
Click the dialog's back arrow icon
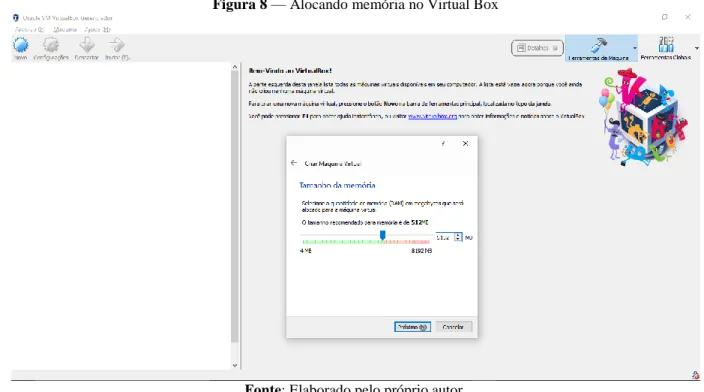(x=294, y=163)
